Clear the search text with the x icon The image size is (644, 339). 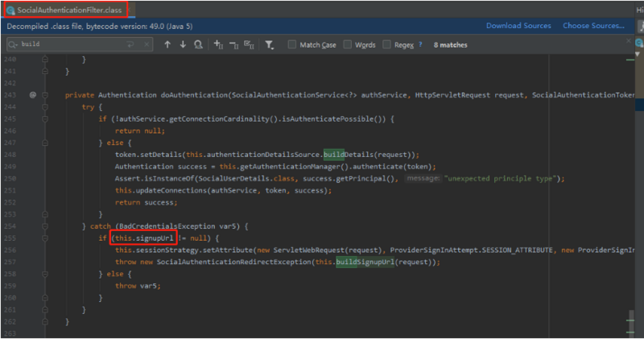click(147, 44)
